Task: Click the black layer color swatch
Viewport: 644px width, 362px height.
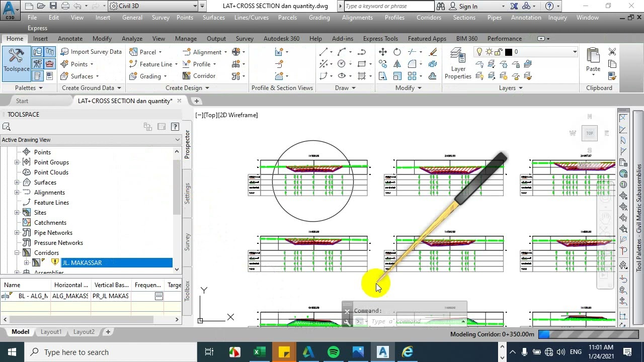Action: point(509,52)
